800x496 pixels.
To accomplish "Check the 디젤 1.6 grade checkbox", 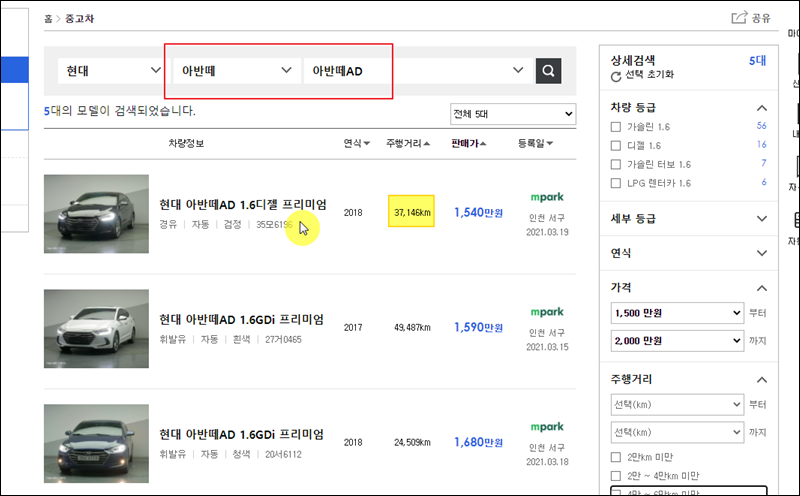I will (616, 145).
